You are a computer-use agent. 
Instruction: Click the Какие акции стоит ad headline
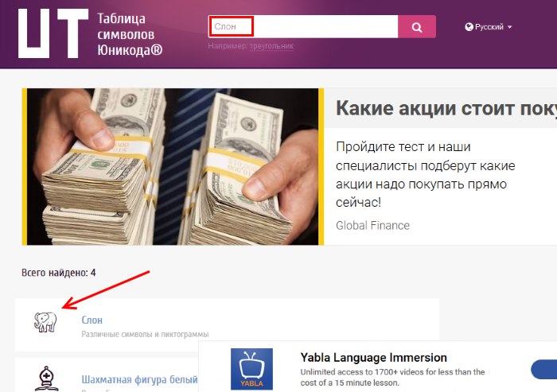(x=446, y=108)
